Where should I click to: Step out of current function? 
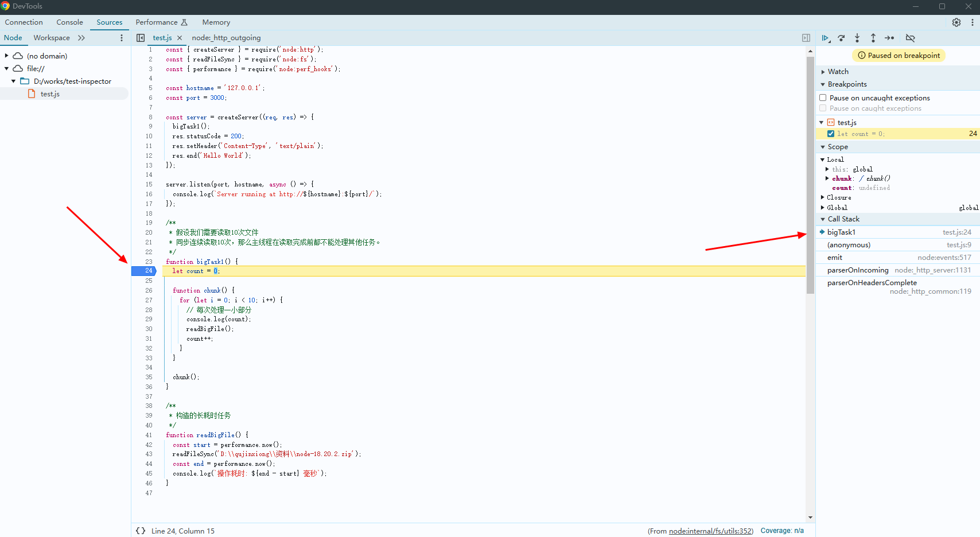(873, 38)
